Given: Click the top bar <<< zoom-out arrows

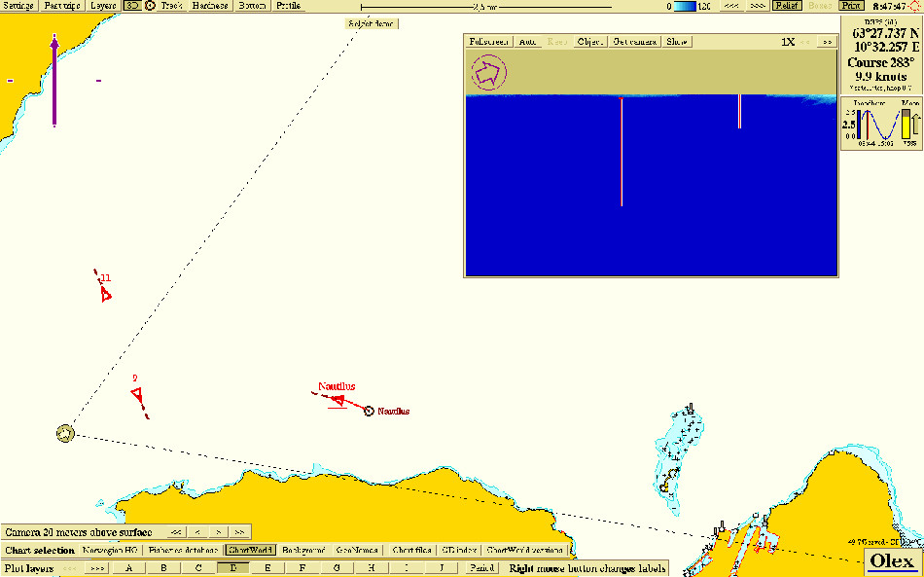Looking at the screenshot, I should [x=731, y=6].
